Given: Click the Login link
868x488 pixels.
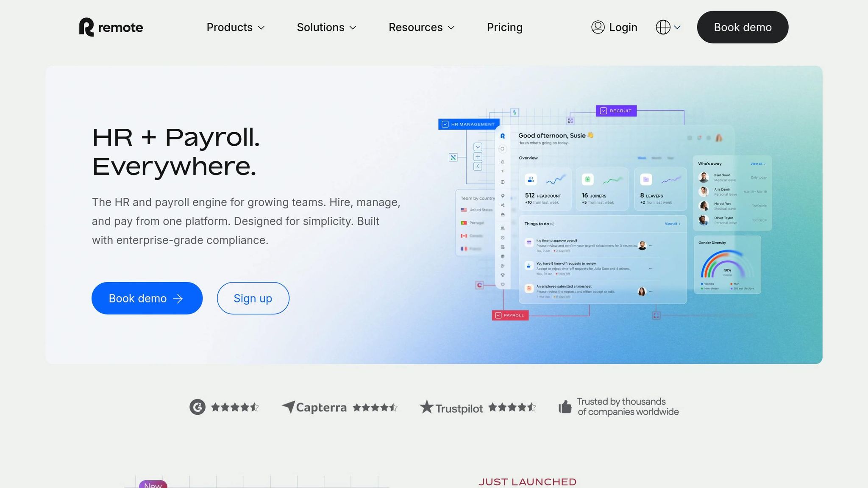Looking at the screenshot, I should (623, 27).
